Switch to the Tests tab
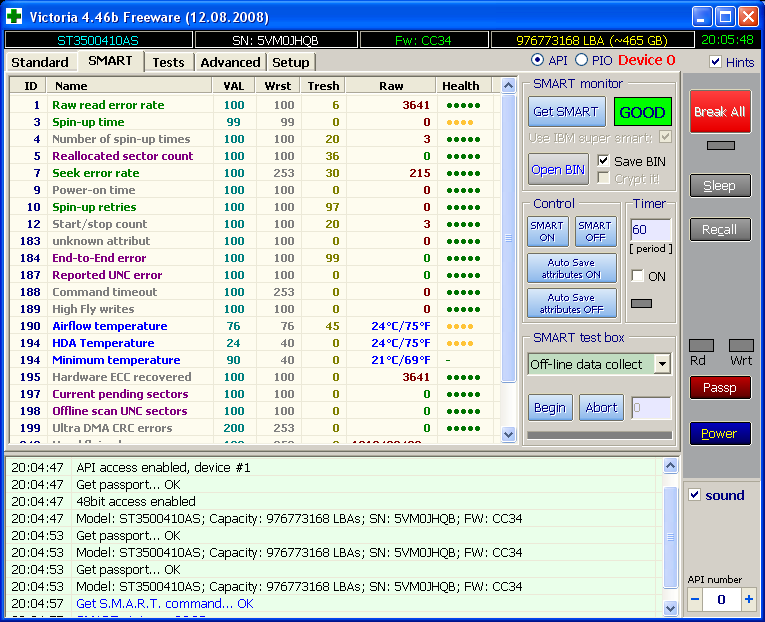 [x=168, y=62]
